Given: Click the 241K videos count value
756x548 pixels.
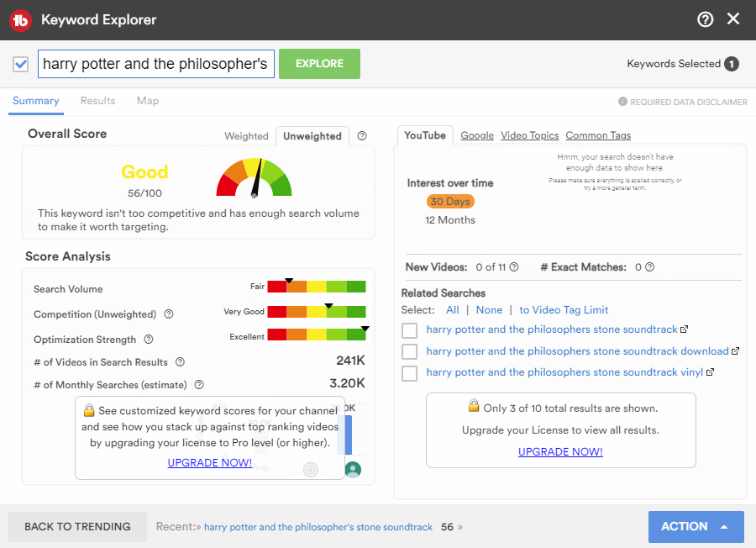Looking at the screenshot, I should (350, 361).
